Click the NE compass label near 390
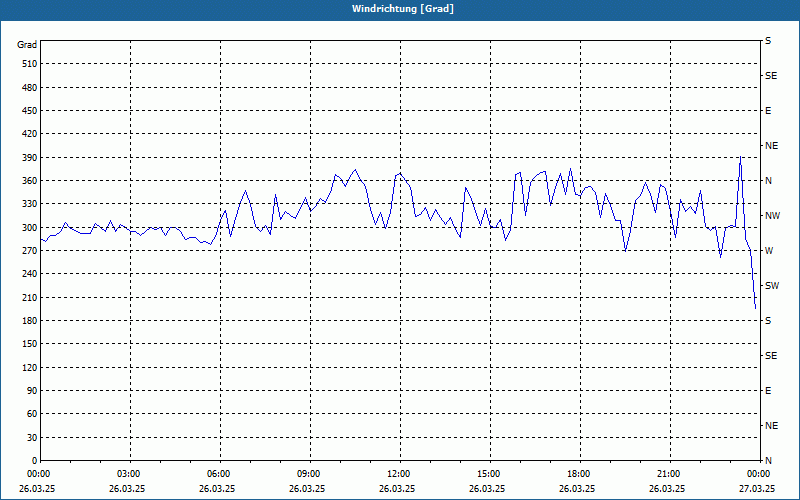This screenshot has width=800, height=500. (772, 146)
